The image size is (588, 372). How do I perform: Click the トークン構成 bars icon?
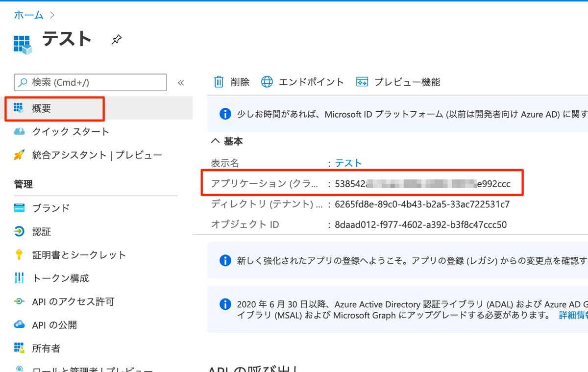pos(19,278)
